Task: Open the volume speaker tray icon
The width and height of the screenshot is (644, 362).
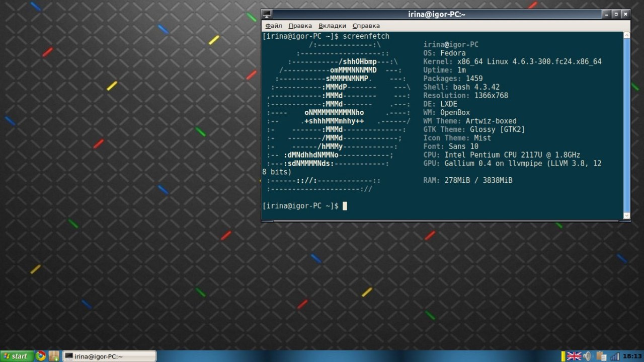Action: [587, 356]
